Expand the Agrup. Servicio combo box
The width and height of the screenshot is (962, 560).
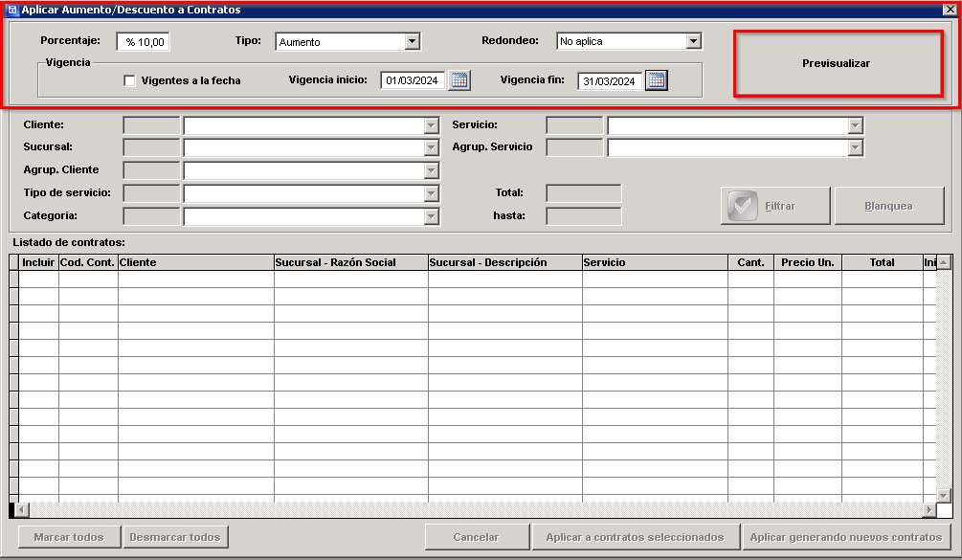click(855, 147)
